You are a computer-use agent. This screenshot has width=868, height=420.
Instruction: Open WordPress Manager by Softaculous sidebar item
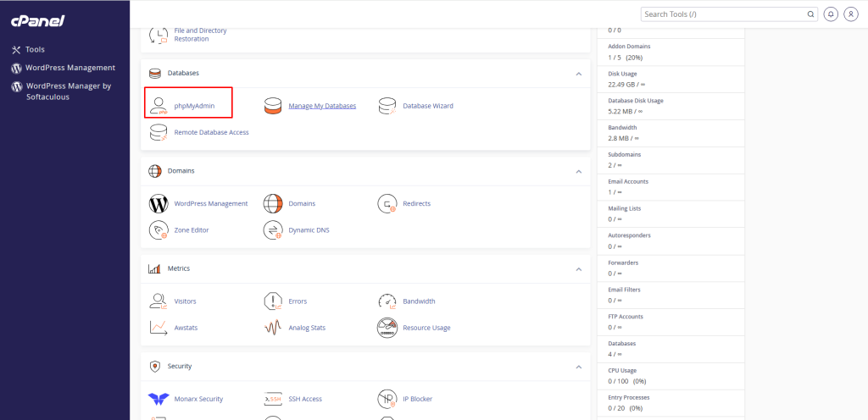[x=68, y=91]
